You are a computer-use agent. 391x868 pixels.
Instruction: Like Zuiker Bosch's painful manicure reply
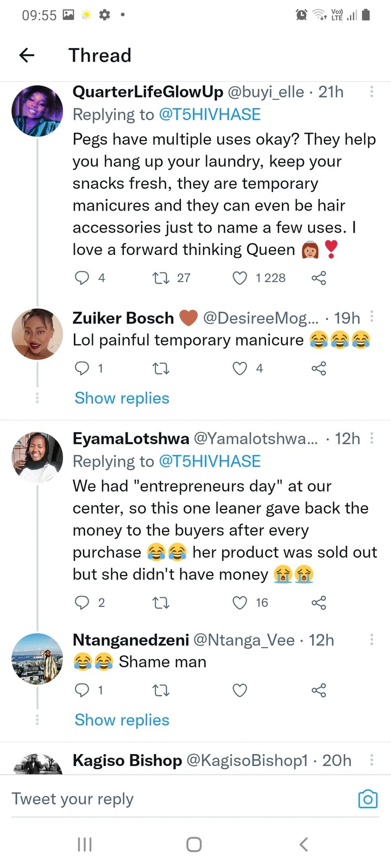[x=240, y=369]
